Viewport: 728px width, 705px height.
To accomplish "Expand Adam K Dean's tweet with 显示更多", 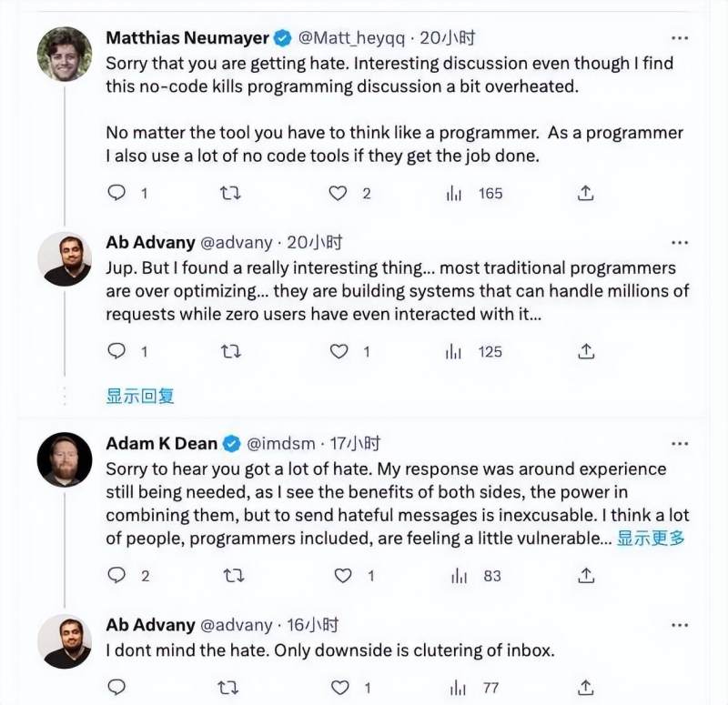I will (x=651, y=538).
